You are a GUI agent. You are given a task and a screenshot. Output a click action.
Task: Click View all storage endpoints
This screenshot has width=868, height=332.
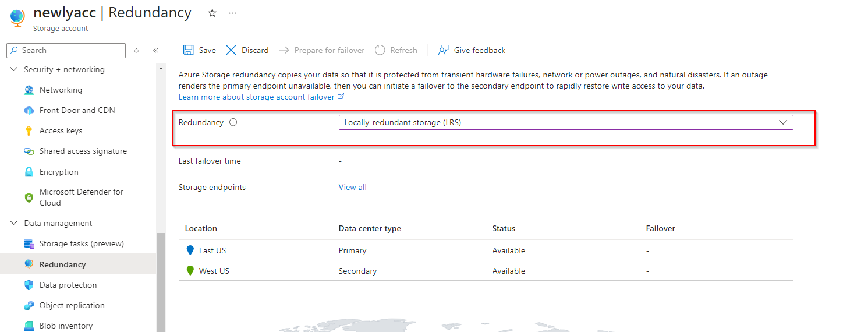pos(353,187)
